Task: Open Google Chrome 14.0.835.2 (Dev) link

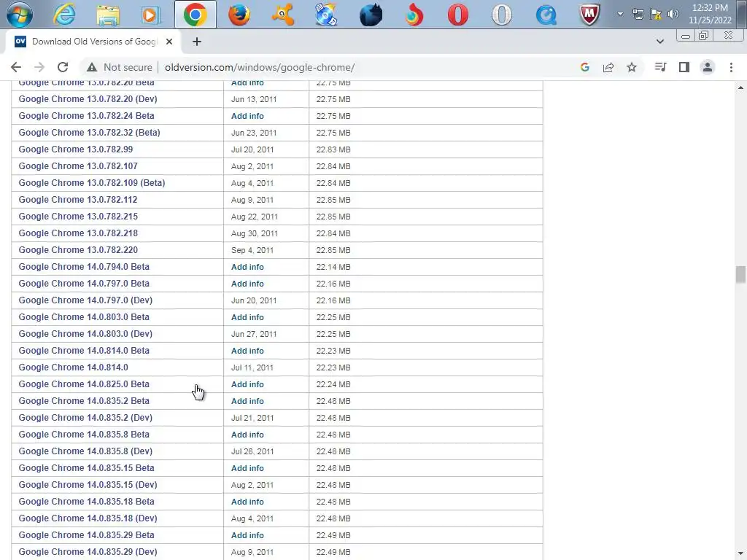Action: pyautogui.click(x=85, y=418)
